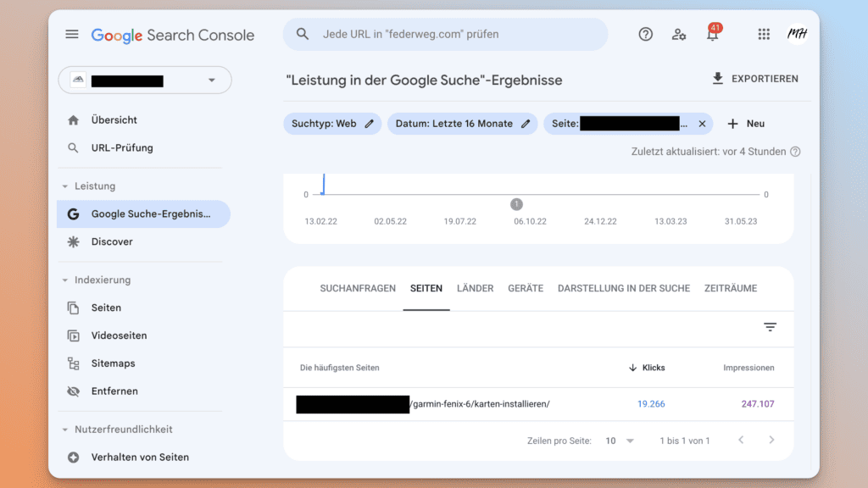
Task: Select the SEITEN tab
Action: tap(426, 288)
